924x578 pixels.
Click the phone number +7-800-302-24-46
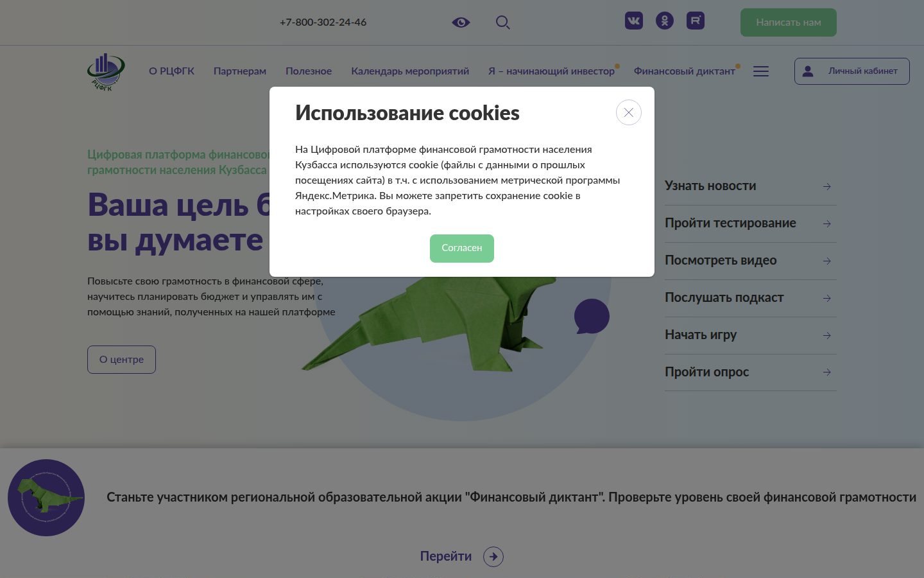(323, 22)
